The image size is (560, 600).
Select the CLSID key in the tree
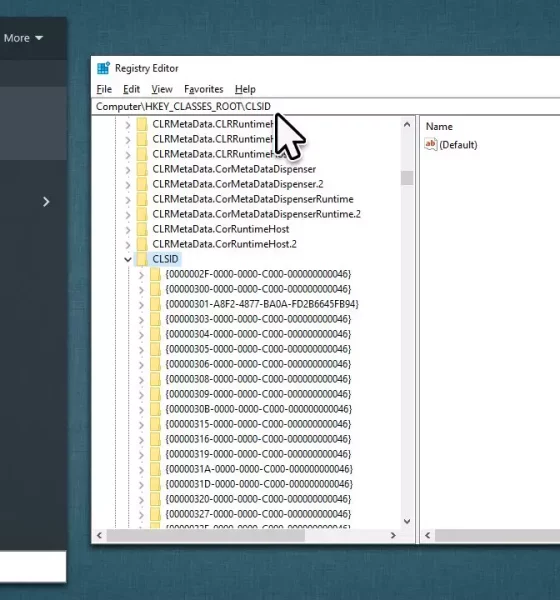[165, 259]
